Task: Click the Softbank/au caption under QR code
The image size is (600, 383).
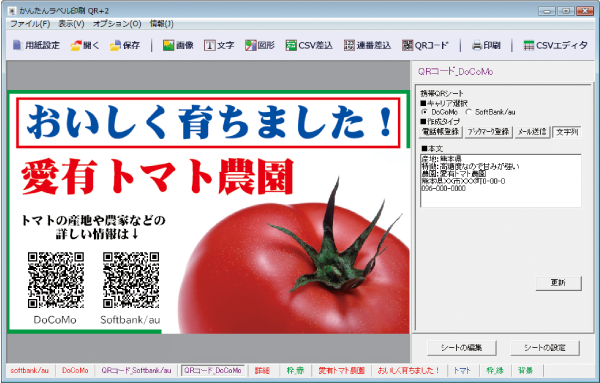Action: (130, 320)
